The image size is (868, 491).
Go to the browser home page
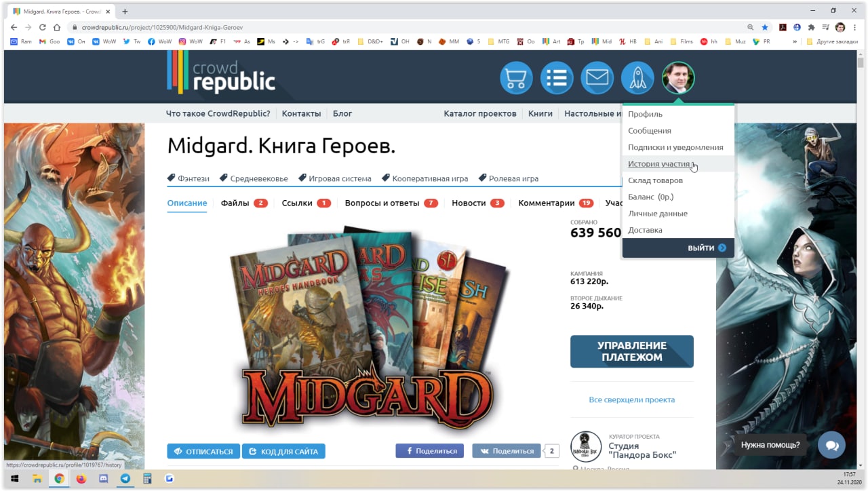click(56, 27)
